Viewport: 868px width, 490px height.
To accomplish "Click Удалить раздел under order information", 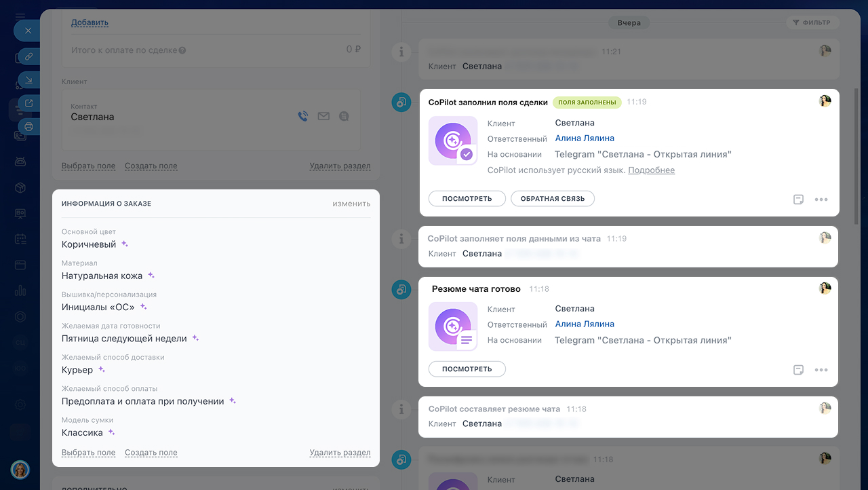I will tap(340, 453).
